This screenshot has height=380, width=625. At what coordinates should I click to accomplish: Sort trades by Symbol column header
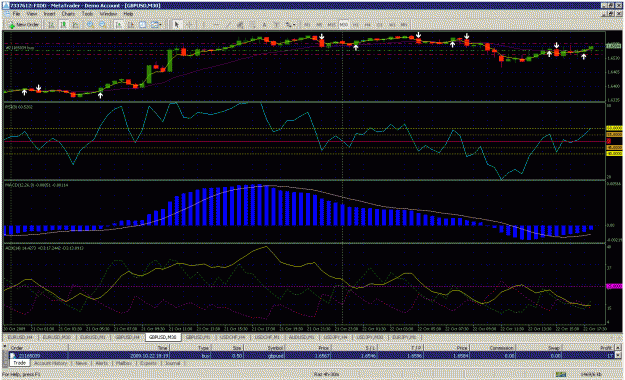tap(265, 348)
